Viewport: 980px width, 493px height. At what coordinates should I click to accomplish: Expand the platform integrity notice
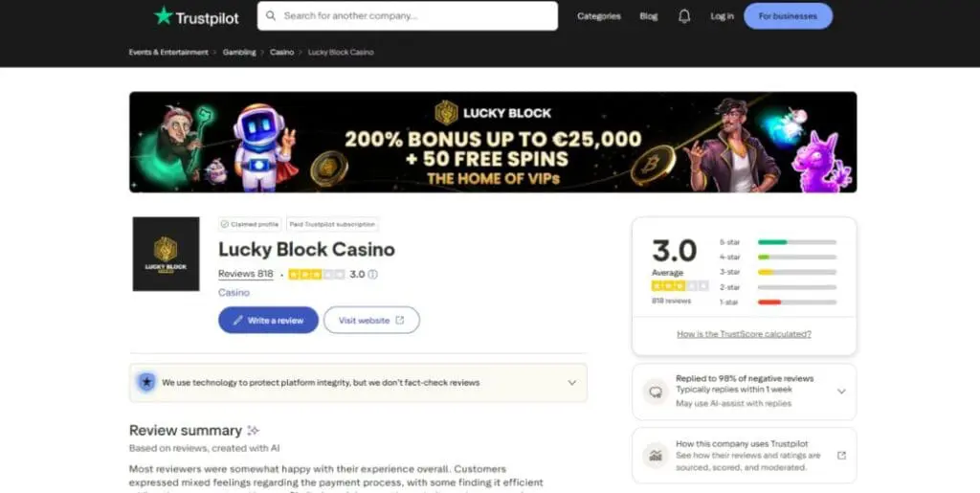click(572, 382)
